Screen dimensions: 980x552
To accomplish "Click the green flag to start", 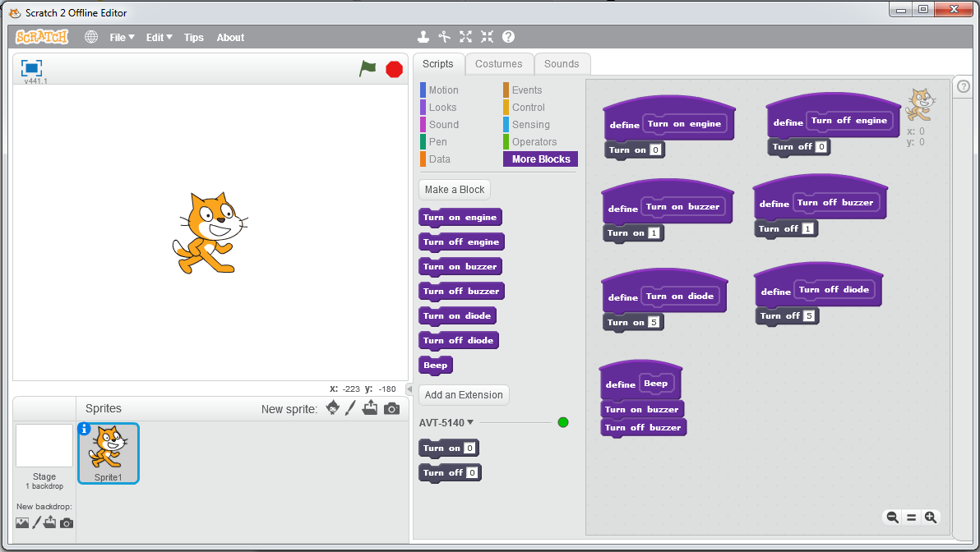I will click(x=367, y=69).
